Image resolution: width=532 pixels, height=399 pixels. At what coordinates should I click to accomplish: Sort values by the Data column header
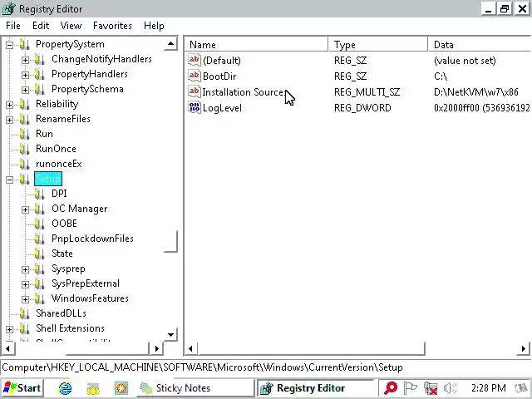480,44
